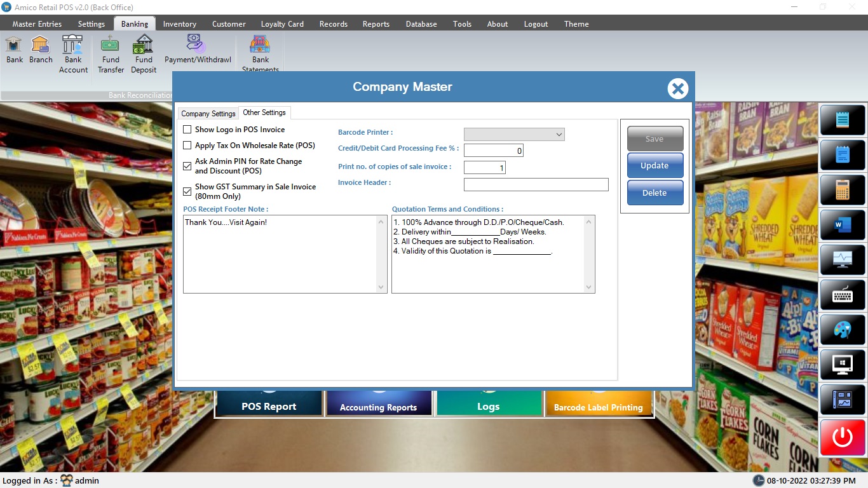The width and height of the screenshot is (868, 488).
Task: Click the Fund Deposit icon
Action: pos(144,54)
